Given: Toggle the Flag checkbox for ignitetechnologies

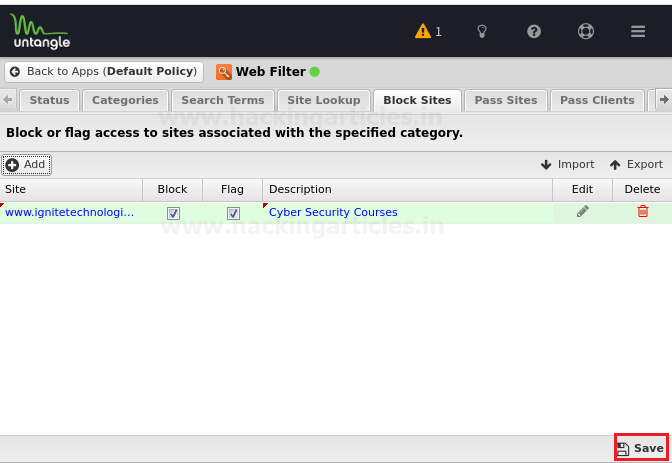Looking at the screenshot, I should (233, 213).
